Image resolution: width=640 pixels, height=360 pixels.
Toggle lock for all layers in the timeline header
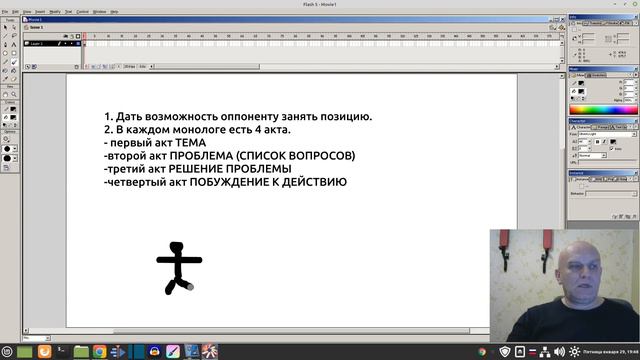coord(72,36)
